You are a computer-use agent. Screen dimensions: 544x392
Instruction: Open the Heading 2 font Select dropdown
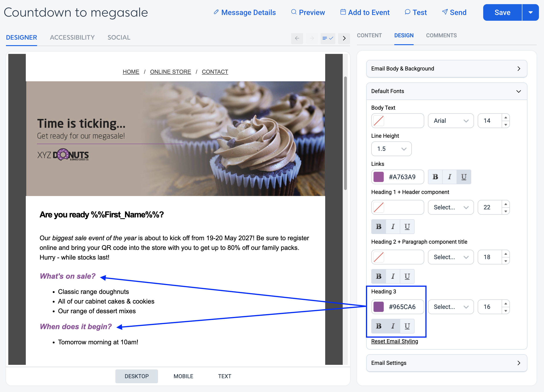(x=451, y=257)
